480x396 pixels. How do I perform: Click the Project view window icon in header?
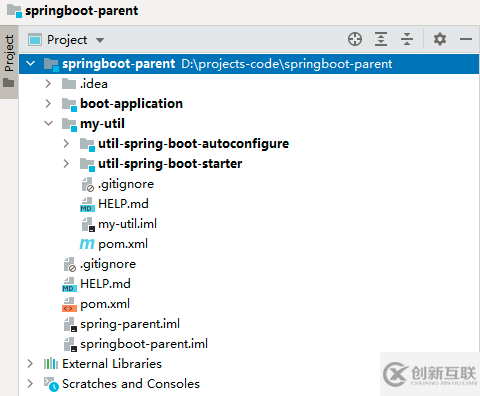click(x=35, y=40)
